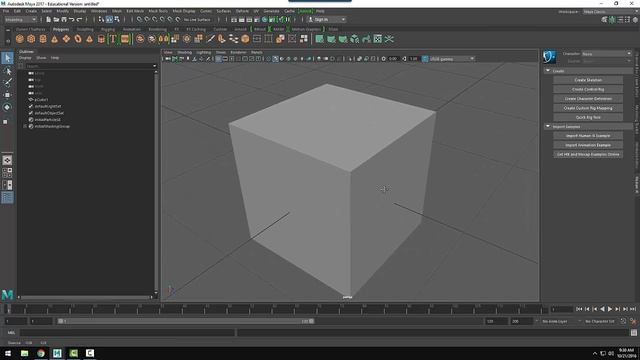Click the last green shelf icon
Image resolution: width=640 pixels, height=360 pixels.
coord(389,39)
